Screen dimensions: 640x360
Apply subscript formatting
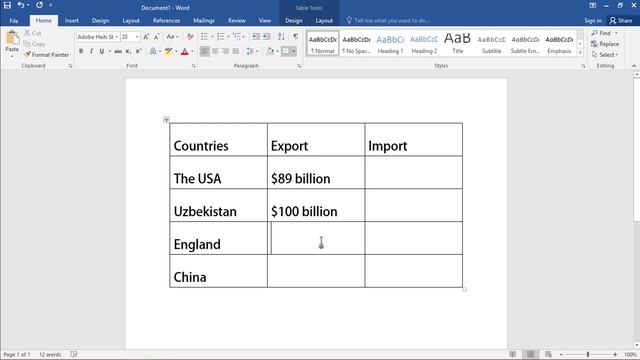128,51
